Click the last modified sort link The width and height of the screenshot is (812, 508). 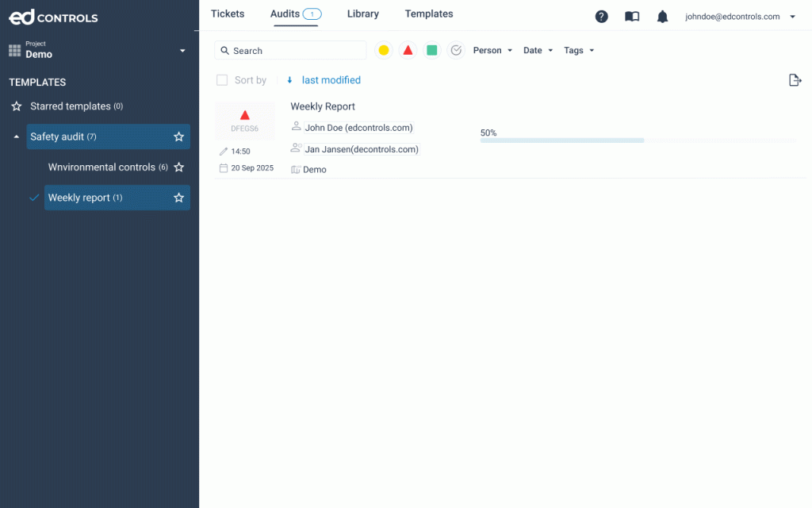[x=331, y=80]
